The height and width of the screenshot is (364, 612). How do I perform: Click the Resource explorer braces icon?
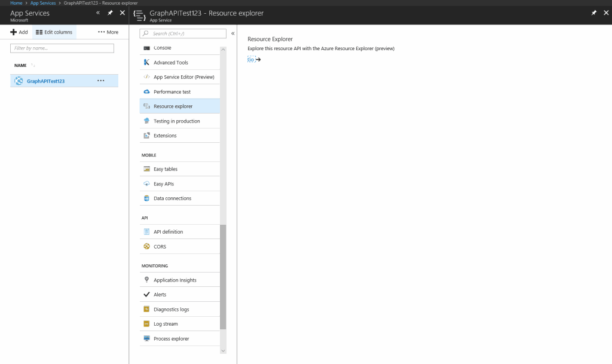pos(147,106)
